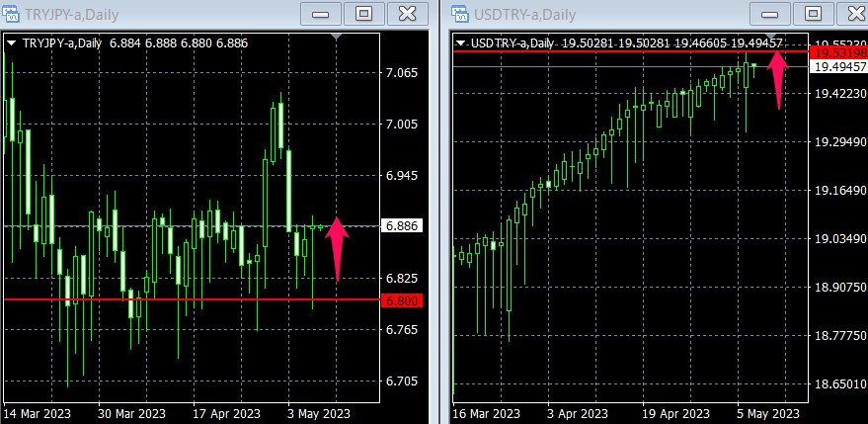Click the TRYJPY-a,Daily title bar text
Viewport: 868px width, 424px height.
(x=71, y=15)
